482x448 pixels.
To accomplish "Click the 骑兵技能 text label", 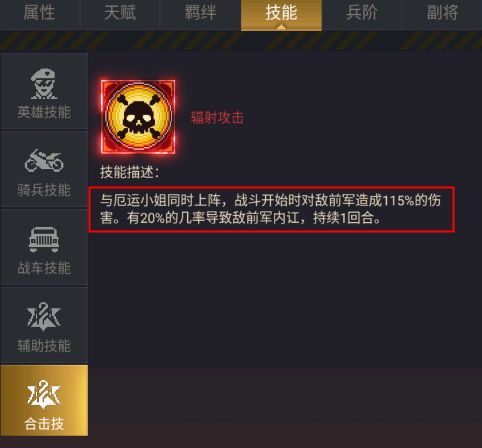I will 44,190.
